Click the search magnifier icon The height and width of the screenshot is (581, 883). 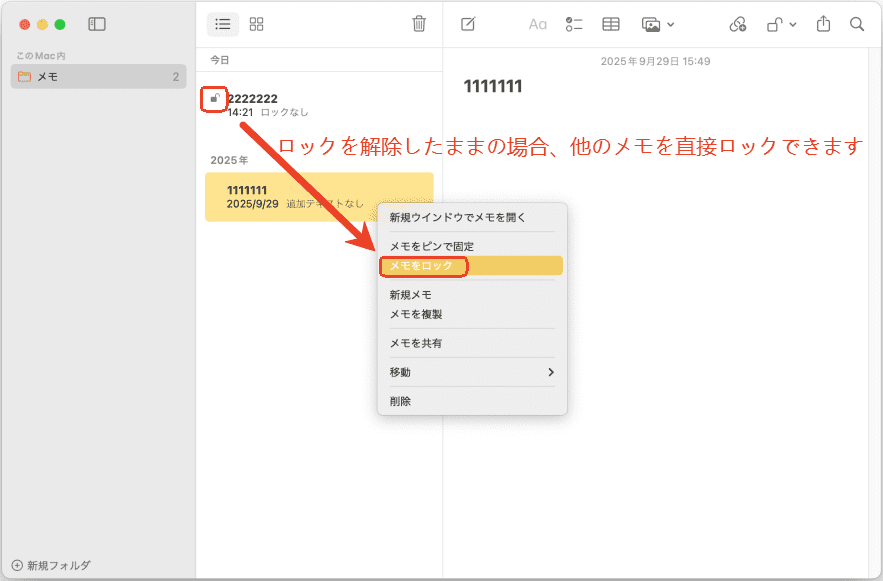click(x=857, y=24)
